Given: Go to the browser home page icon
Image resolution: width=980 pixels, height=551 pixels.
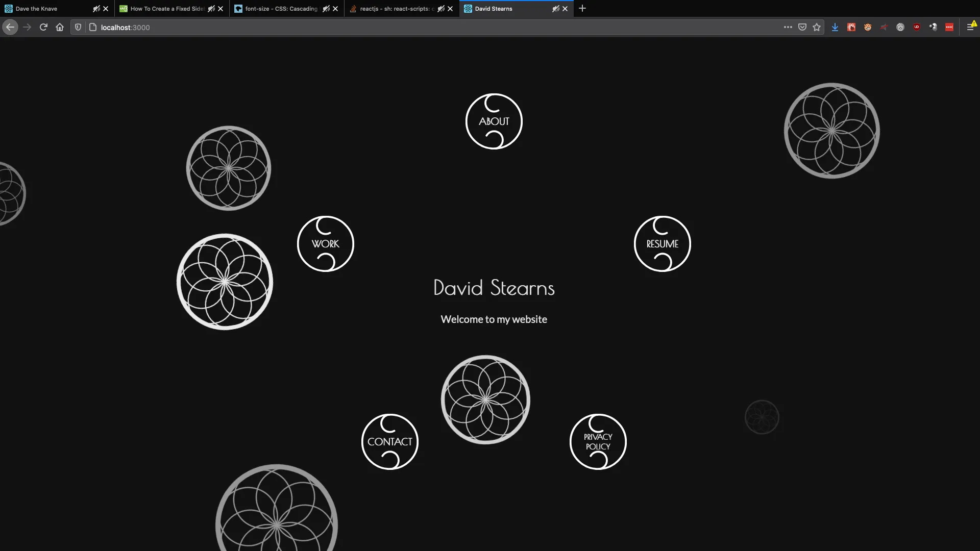Looking at the screenshot, I should [60, 27].
